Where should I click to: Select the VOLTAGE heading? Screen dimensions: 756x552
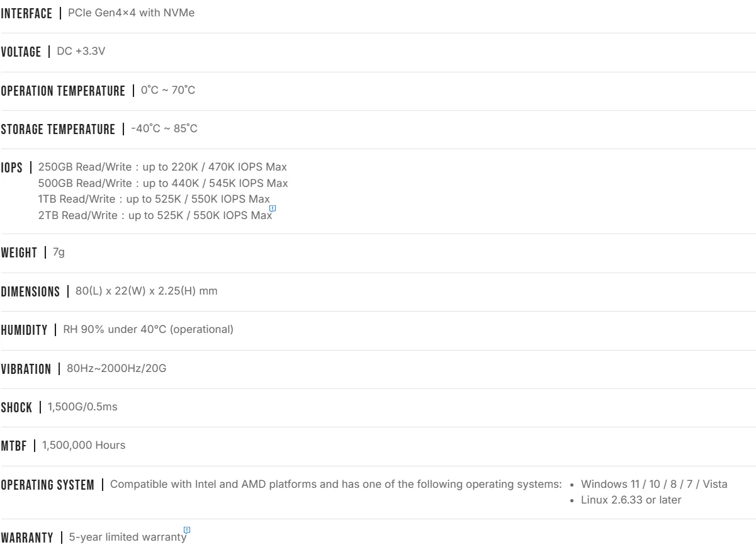coord(21,52)
